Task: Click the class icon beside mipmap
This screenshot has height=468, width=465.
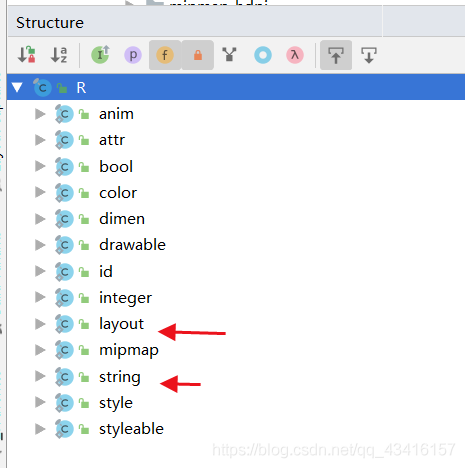Action: (x=64, y=350)
